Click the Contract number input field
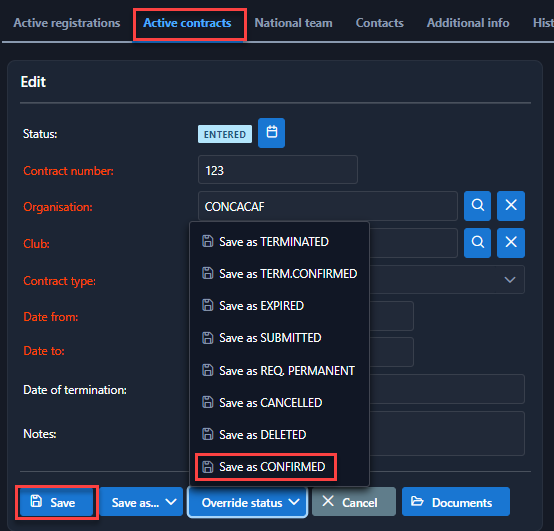The width and height of the screenshot is (554, 531). tap(278, 170)
